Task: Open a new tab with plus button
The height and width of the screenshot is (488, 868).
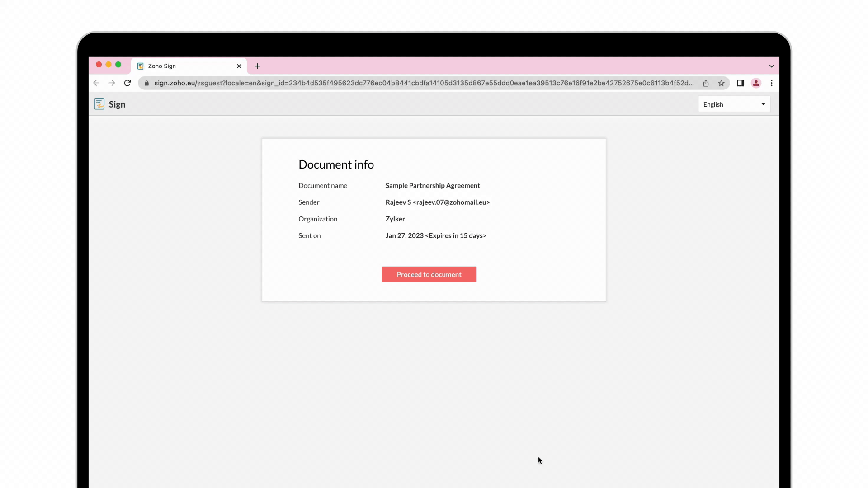Action: [257, 66]
